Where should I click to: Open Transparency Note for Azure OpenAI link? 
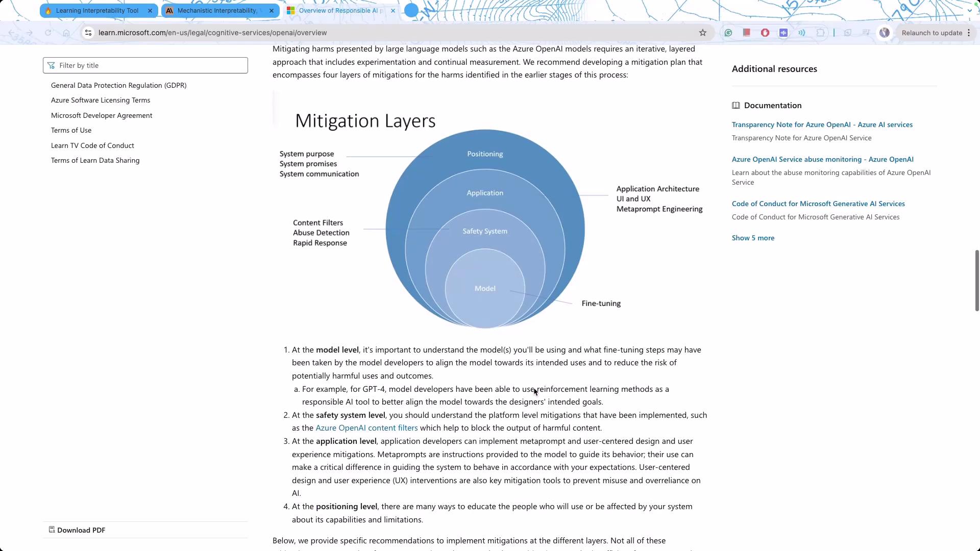822,124
